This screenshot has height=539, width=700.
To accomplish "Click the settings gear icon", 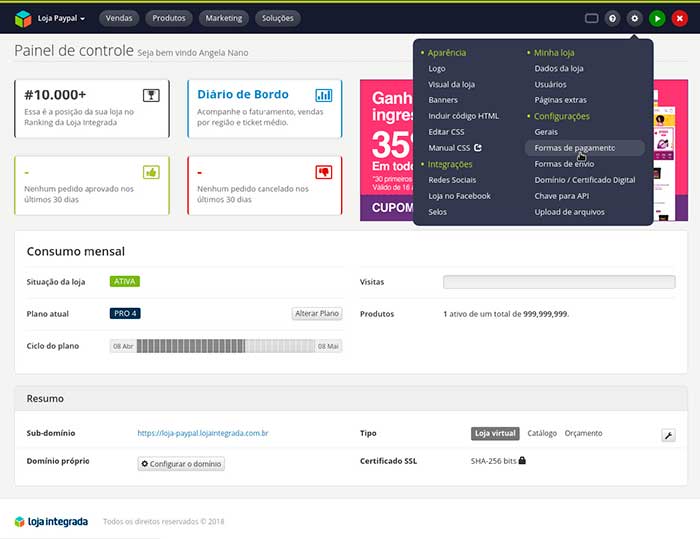I will (634, 18).
